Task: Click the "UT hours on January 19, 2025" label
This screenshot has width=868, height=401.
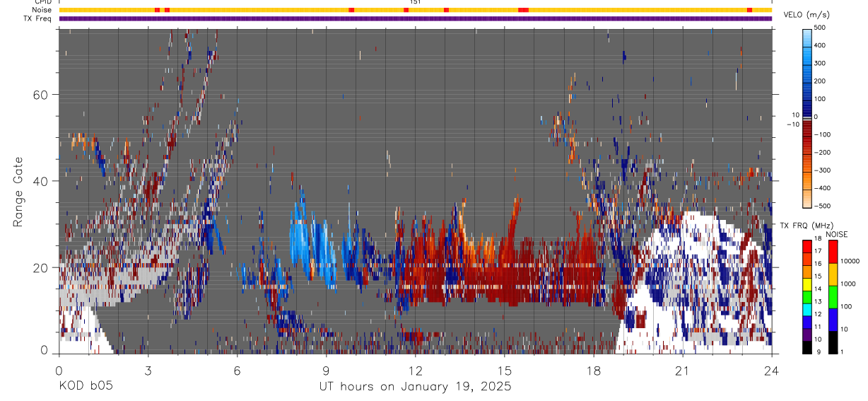Action: pyautogui.click(x=416, y=387)
